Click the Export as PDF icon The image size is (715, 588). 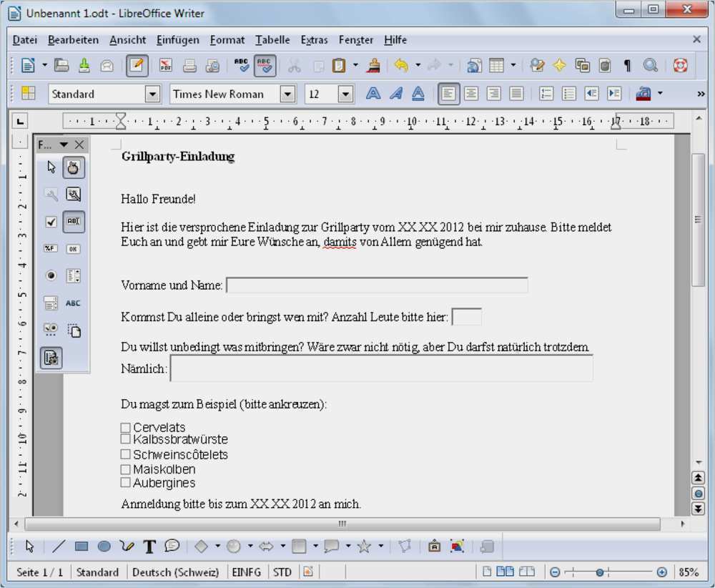tap(166, 65)
